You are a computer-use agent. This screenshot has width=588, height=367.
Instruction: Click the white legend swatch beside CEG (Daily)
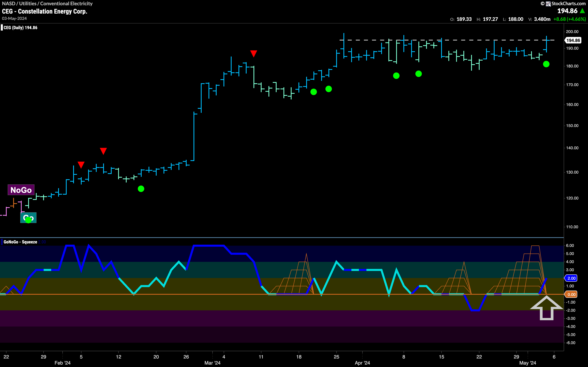click(x=2, y=28)
